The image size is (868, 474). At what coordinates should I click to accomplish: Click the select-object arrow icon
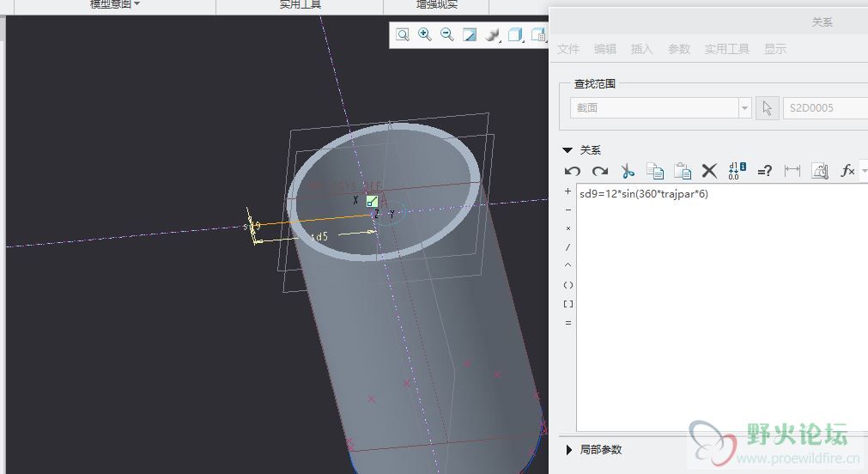(x=768, y=108)
